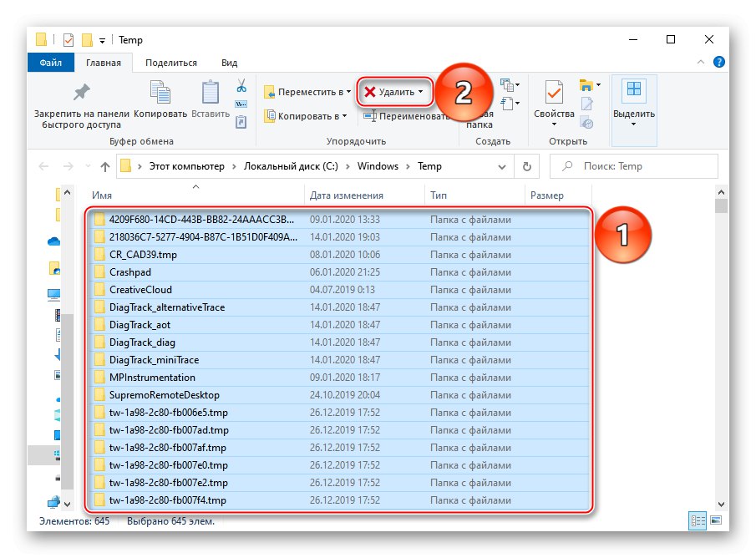Select folder 4209F680-14CD-443B-BB82-24AAACC3B

click(x=339, y=220)
